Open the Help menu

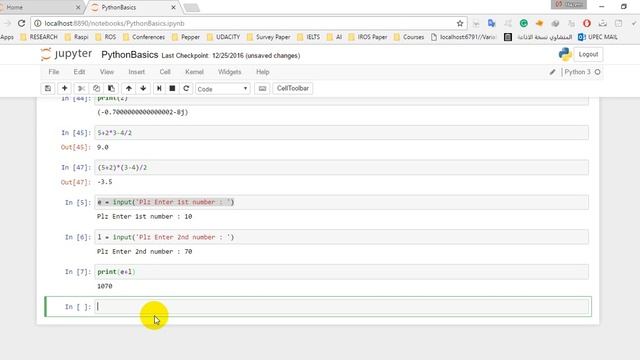[262, 72]
